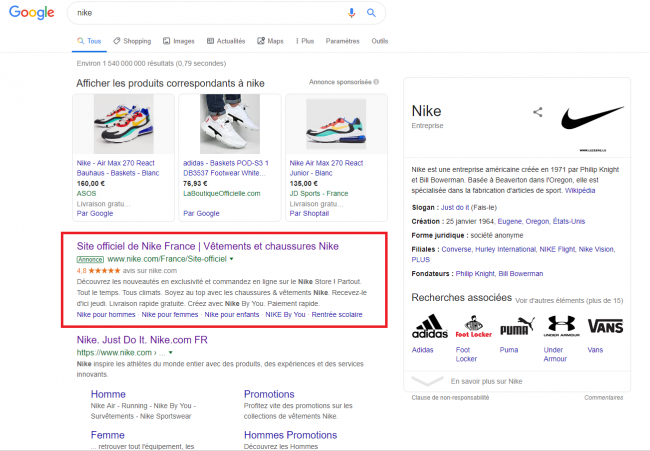
Task: Select the Tous tab
Action: (89, 41)
